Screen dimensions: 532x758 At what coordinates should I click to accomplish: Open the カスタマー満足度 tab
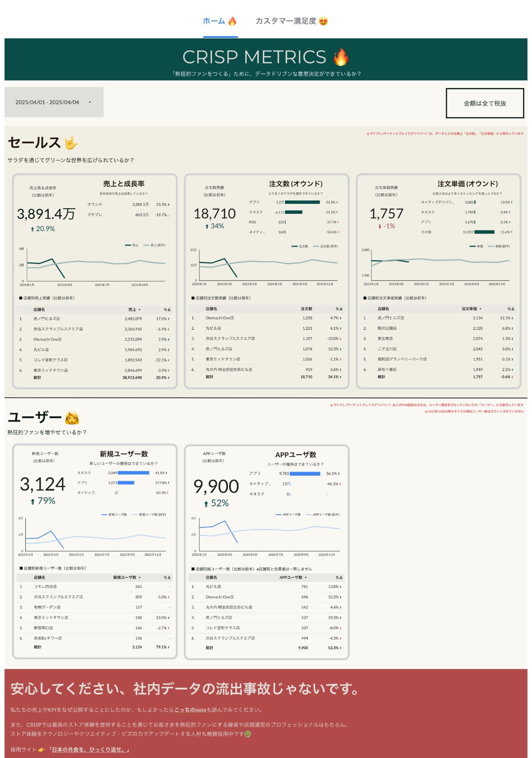292,21
